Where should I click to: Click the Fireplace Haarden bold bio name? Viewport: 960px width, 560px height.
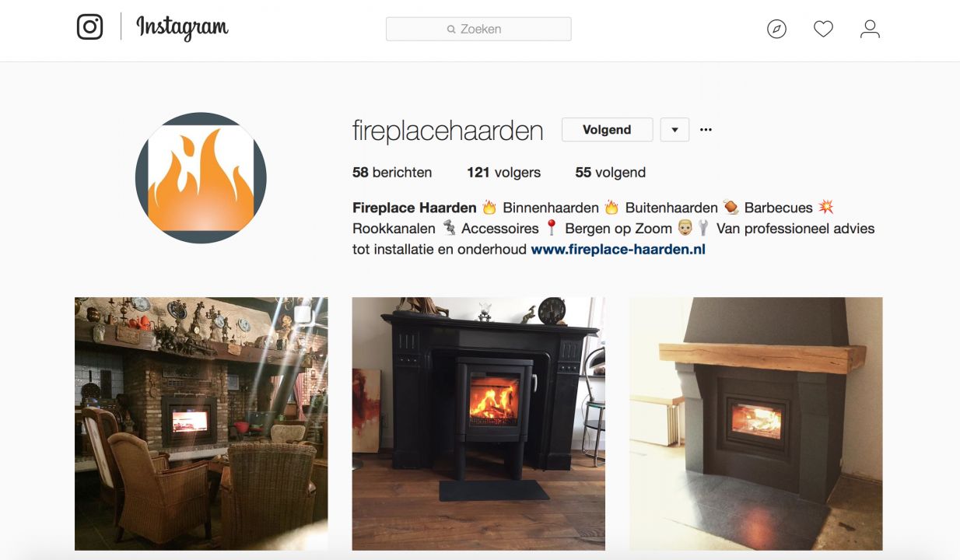[x=414, y=208]
